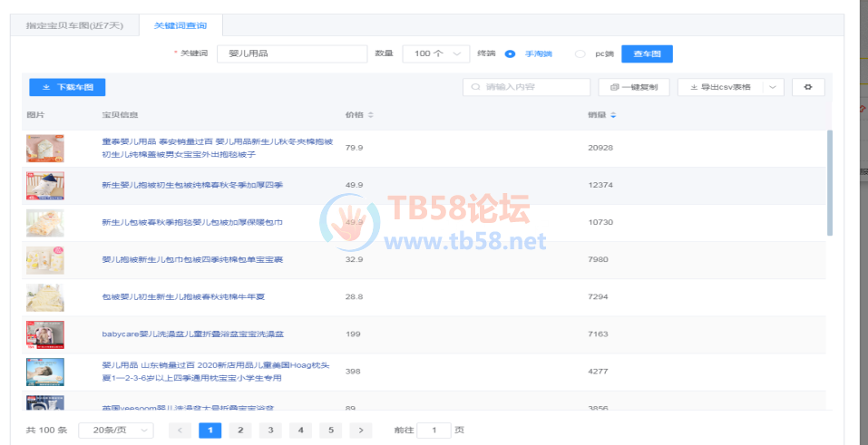Image resolution: width=868 pixels, height=445 pixels.
Task: Click the settings gear icon button
Action: click(x=807, y=87)
